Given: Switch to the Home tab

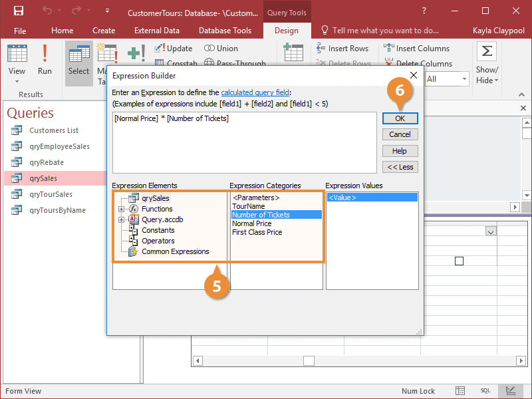Looking at the screenshot, I should [62, 31].
